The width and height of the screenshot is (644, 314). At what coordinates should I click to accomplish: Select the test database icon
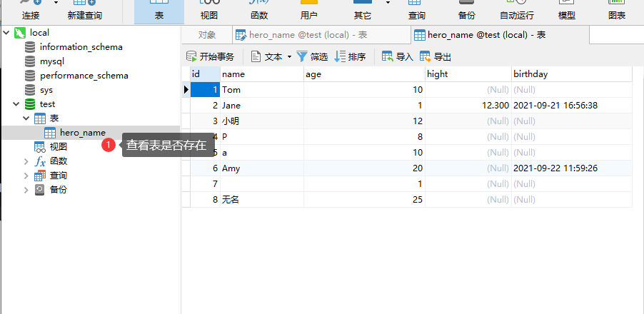pyautogui.click(x=30, y=104)
